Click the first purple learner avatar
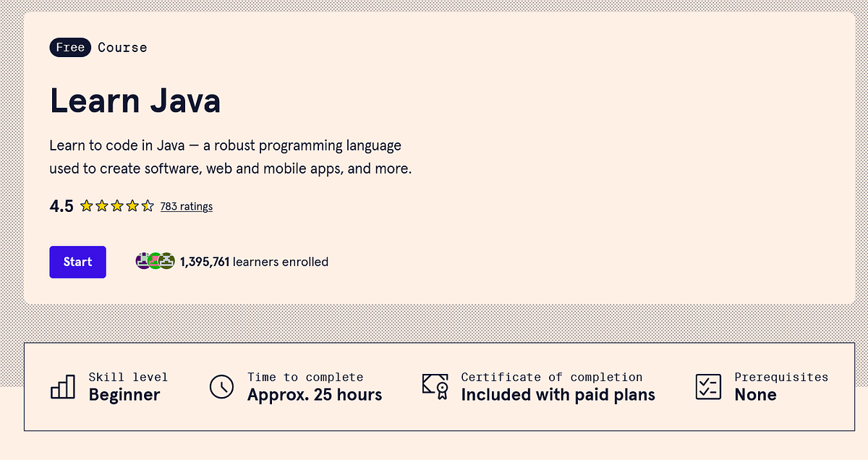868x460 pixels. click(143, 261)
